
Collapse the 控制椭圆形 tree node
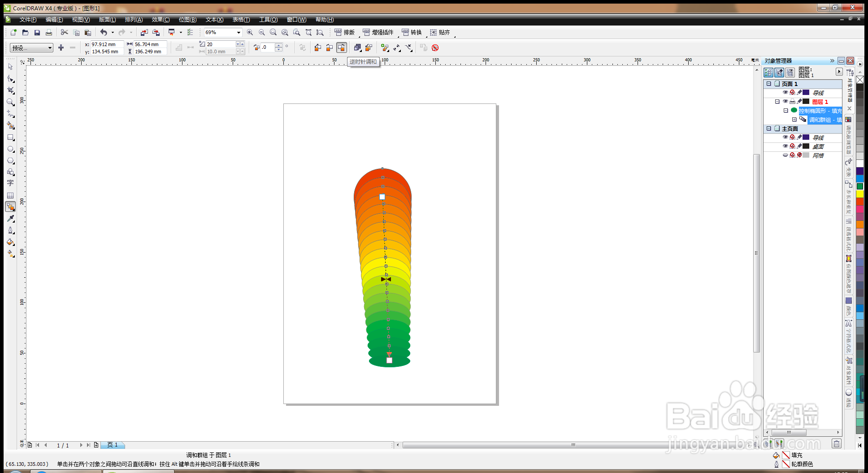786,111
